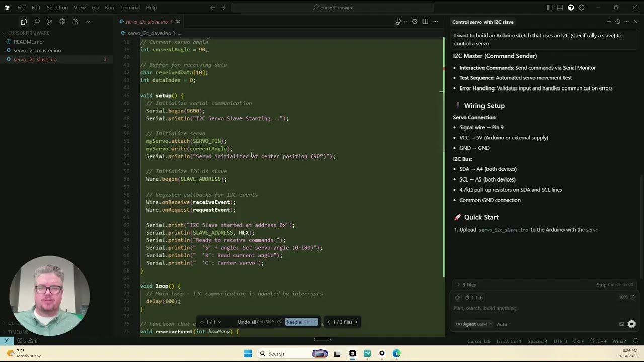Close the chat panel
The height and width of the screenshot is (362, 644).
636,22
